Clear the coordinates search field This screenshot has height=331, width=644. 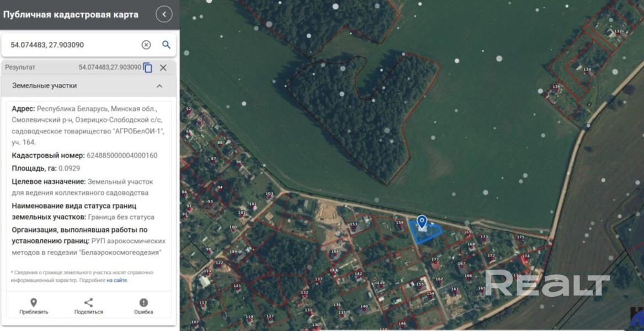[146, 45]
